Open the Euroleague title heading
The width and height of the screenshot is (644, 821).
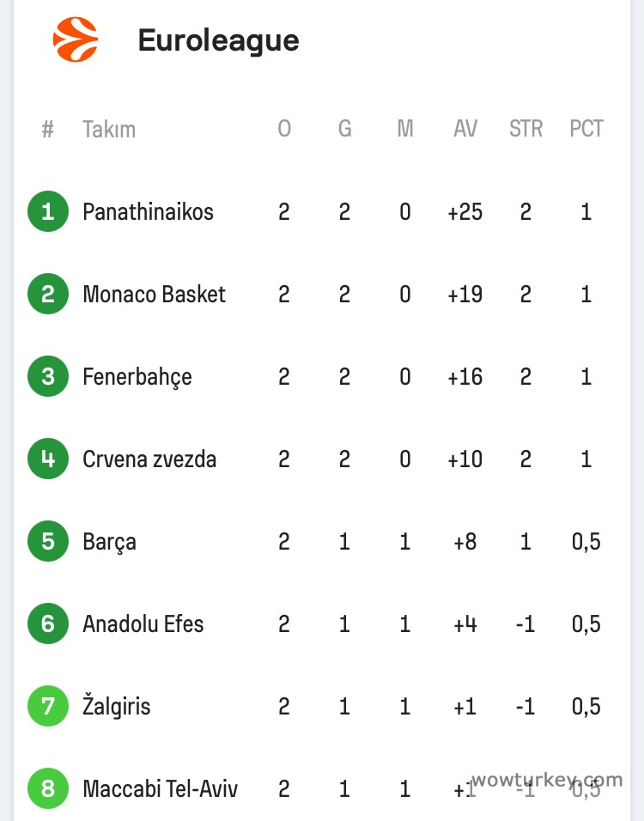pyautogui.click(x=218, y=40)
